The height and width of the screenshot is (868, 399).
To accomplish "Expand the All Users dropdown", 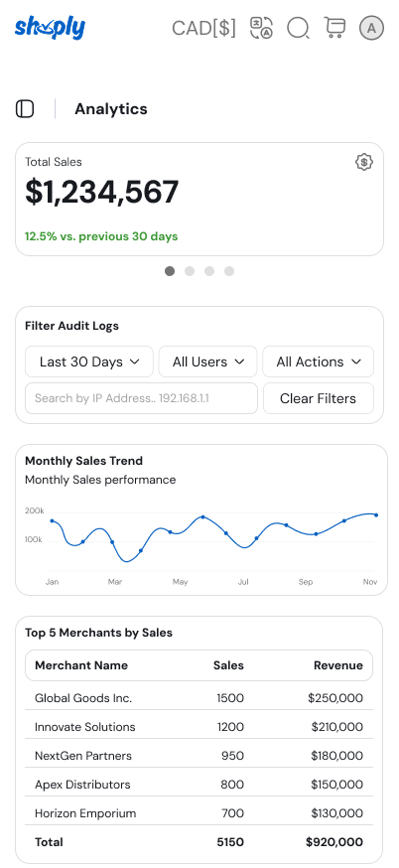I will (x=208, y=362).
